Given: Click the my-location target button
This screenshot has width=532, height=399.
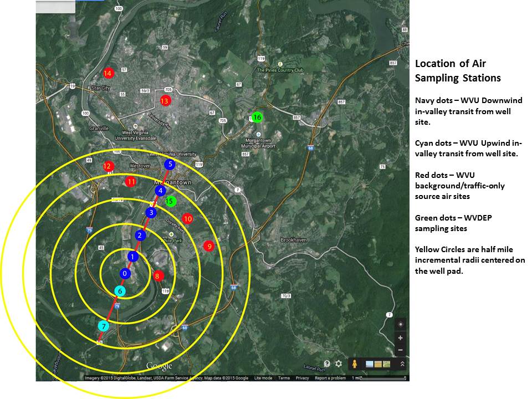Looking at the screenshot, I should click(x=400, y=324).
